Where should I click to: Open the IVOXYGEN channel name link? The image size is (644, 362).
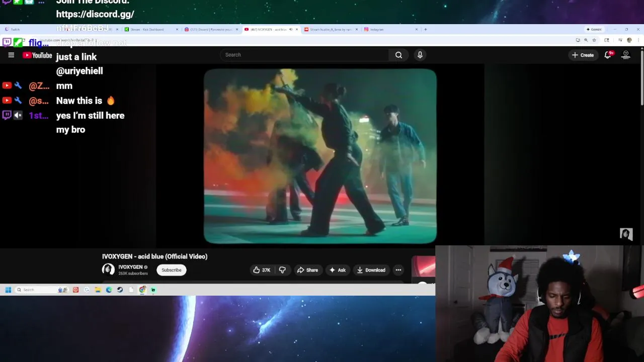[130, 267]
